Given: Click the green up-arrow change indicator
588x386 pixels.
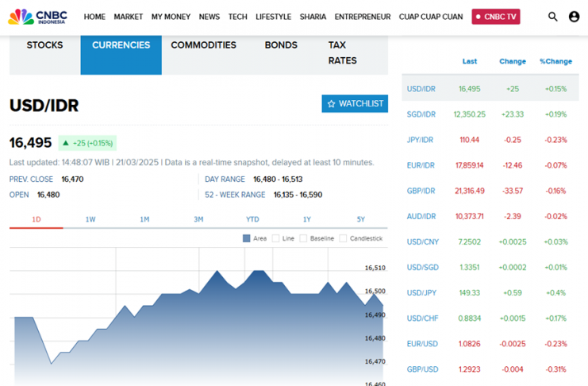Looking at the screenshot, I should [x=66, y=144].
